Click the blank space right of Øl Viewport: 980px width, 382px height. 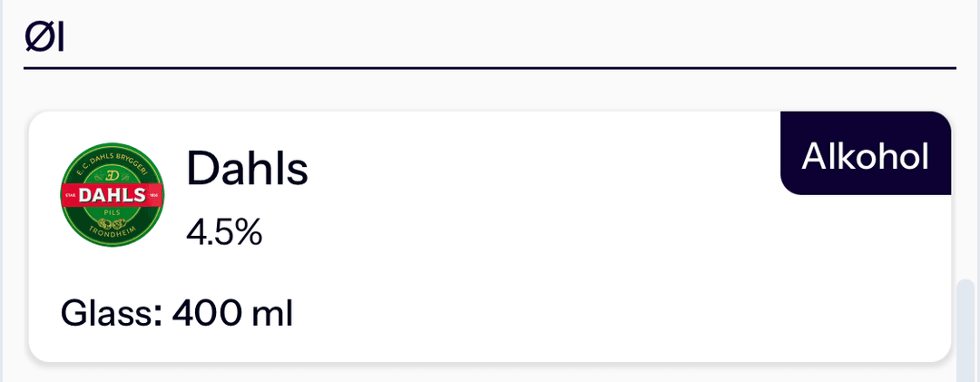[x=454, y=37]
